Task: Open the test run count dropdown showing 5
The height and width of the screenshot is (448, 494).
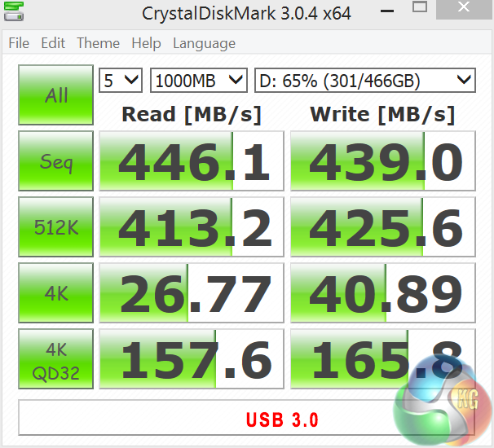Action: pos(121,81)
